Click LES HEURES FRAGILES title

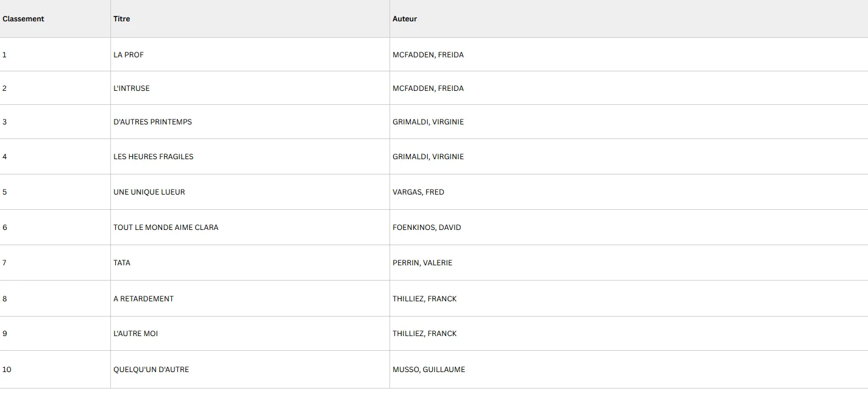click(153, 157)
